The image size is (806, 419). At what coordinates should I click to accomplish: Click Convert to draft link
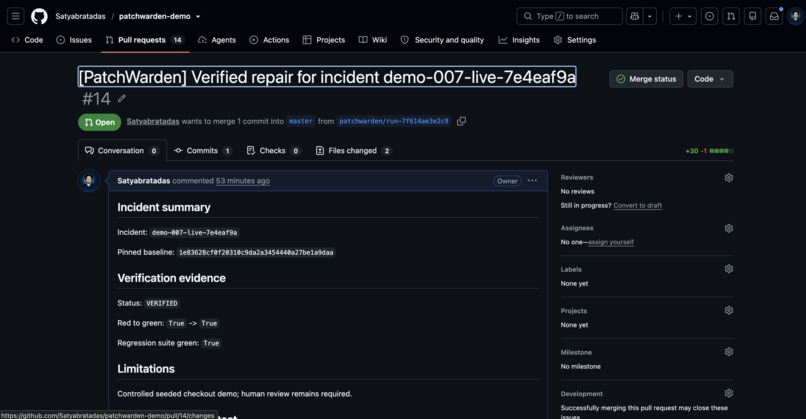coord(637,205)
